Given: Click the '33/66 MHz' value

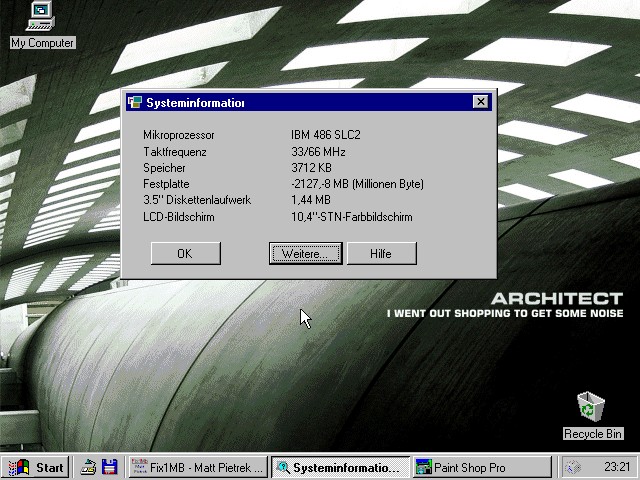Looking at the screenshot, I should (318, 152).
